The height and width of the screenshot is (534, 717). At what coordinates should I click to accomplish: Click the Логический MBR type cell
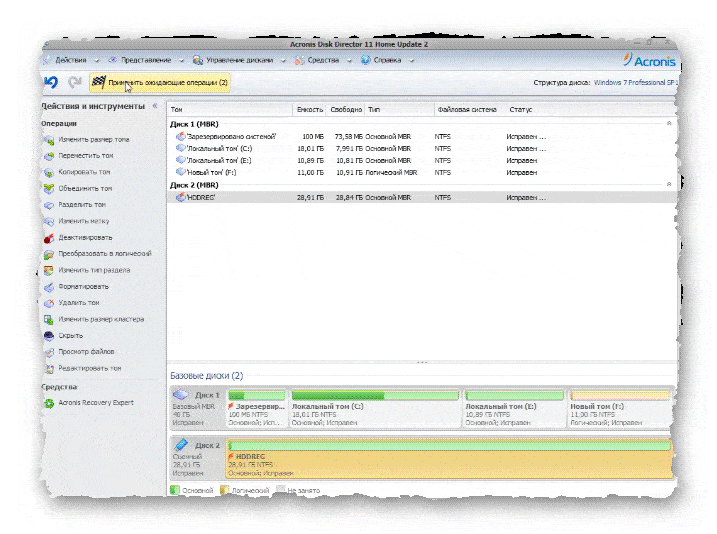point(391,172)
